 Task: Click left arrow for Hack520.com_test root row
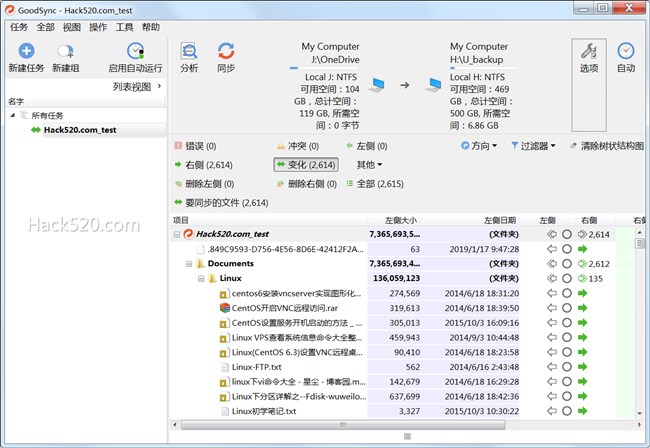552,234
